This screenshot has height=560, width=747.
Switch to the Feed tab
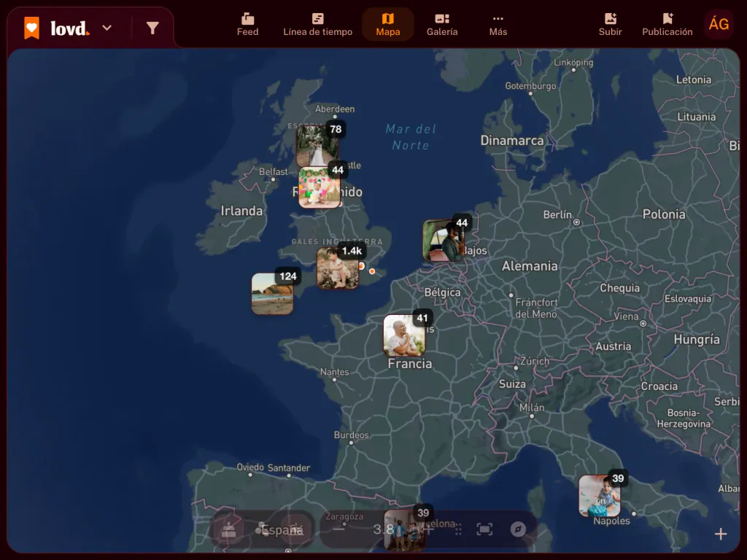click(248, 25)
